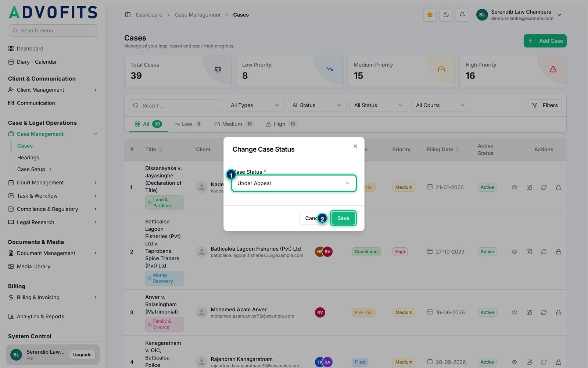Viewport: 588px width, 368px height.
Task: Open notifications with the bell icon
Action: coord(462,15)
